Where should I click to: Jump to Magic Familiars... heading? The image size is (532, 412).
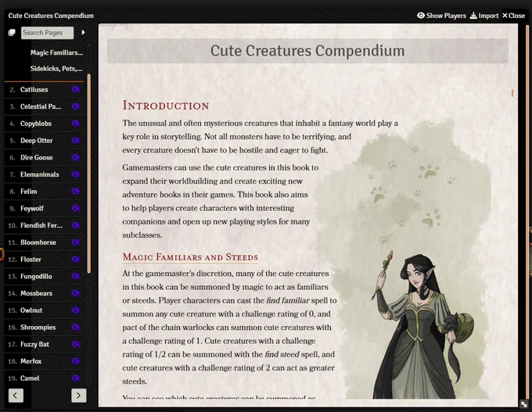(x=56, y=52)
